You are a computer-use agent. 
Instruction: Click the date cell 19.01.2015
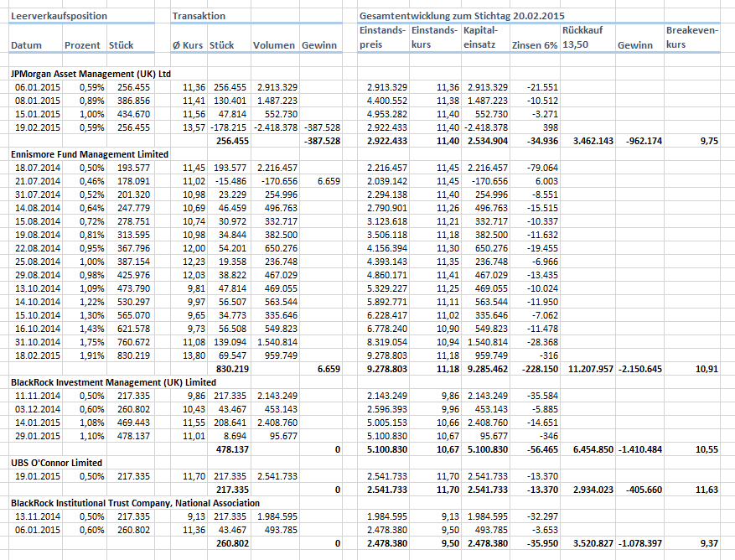[x=38, y=476]
